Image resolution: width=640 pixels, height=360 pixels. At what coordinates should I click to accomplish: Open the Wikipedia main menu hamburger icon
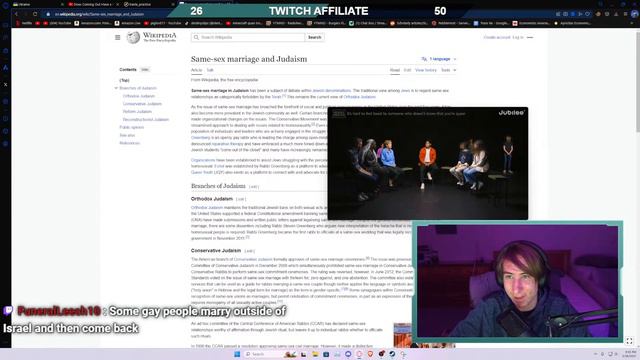pyautogui.click(x=118, y=38)
